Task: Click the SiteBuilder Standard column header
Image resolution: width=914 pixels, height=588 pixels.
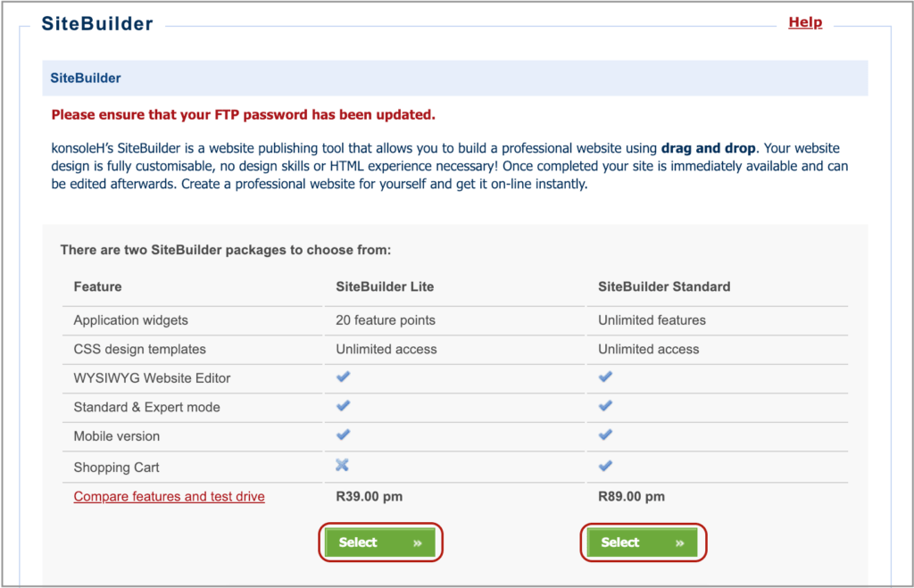Action: (663, 286)
